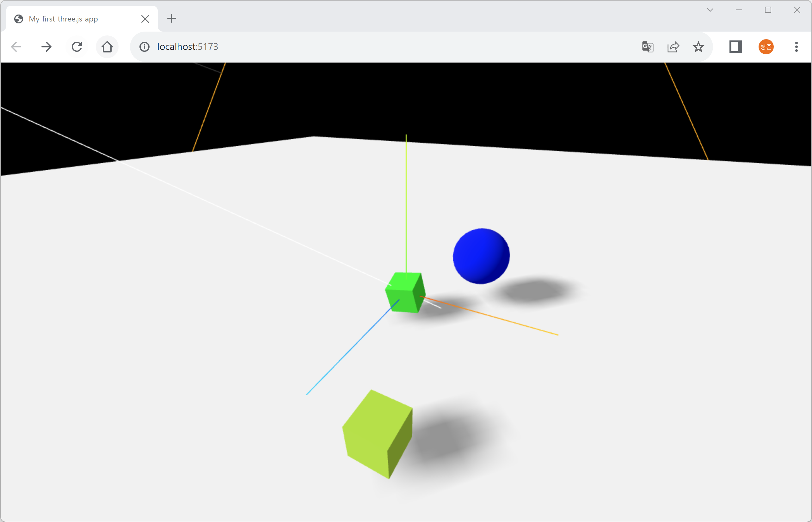
Task: Share this page via share icon
Action: tap(673, 47)
